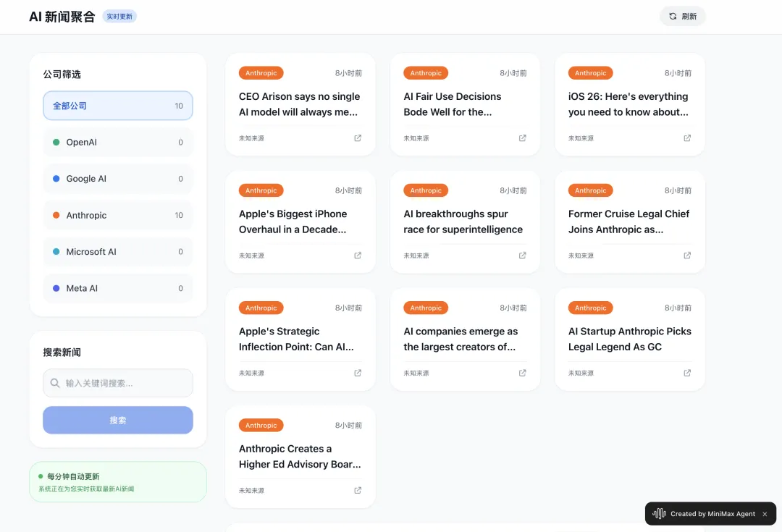Open external link on 'Apple's Biggest iPhone Overhaul' card
Screen dimensions: 782x532
[x=358, y=256]
